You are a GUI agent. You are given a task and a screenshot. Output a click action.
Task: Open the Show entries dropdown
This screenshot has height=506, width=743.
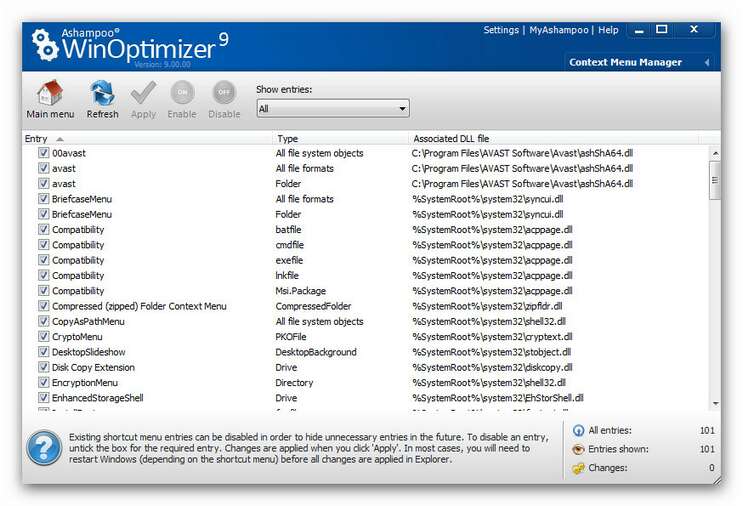(333, 108)
